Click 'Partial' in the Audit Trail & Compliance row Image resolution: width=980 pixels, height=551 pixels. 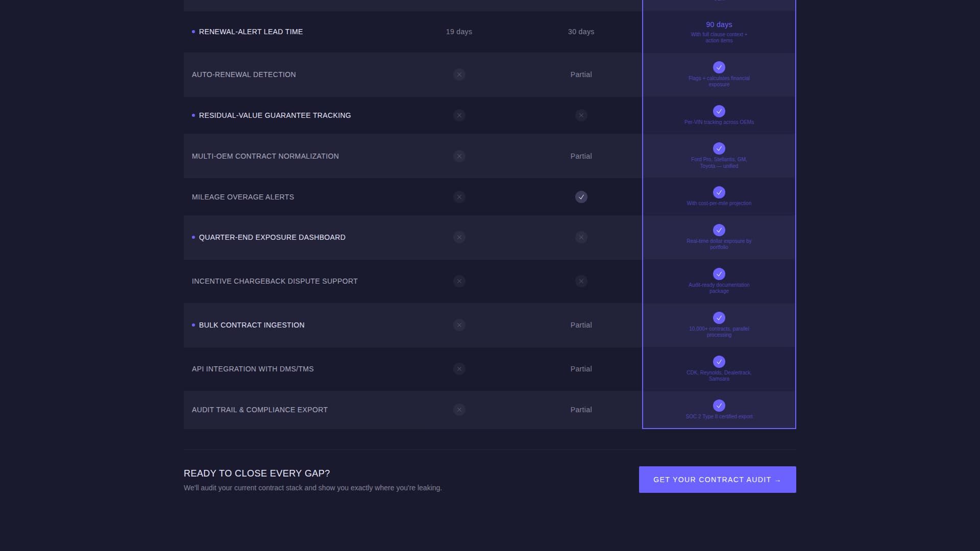[x=581, y=410]
